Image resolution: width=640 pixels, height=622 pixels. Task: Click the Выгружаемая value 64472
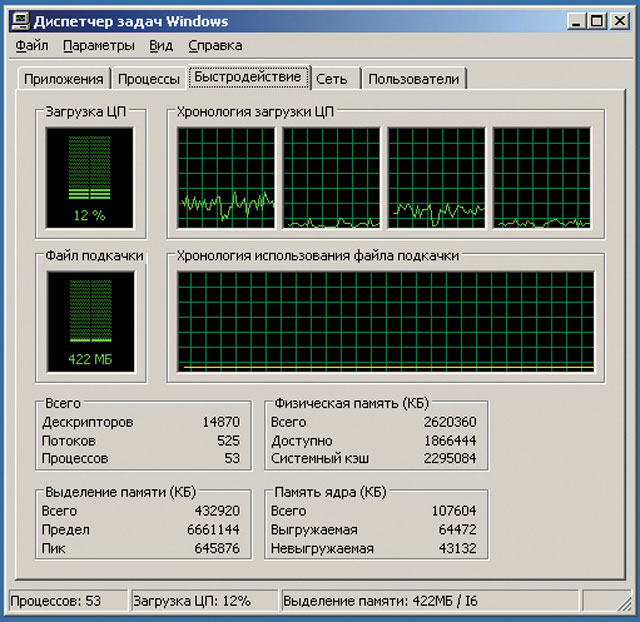(458, 529)
